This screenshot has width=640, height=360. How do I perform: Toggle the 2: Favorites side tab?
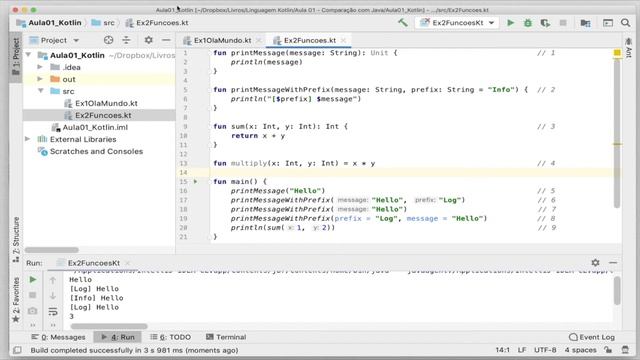[x=16, y=300]
